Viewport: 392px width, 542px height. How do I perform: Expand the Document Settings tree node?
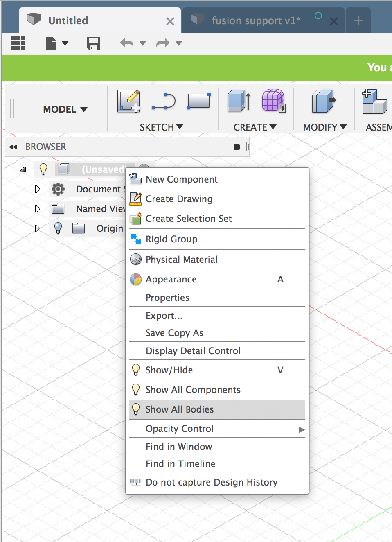point(38,189)
